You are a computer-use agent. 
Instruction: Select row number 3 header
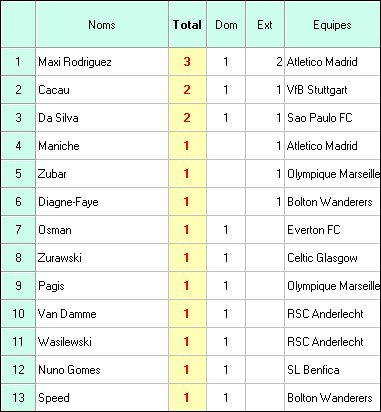(x=18, y=118)
